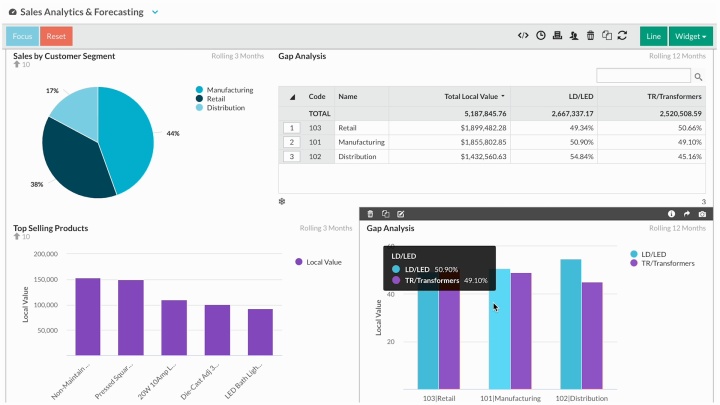The height and width of the screenshot is (405, 720).
Task: Copy the Gap Analysis chart widget
Action: point(386,214)
